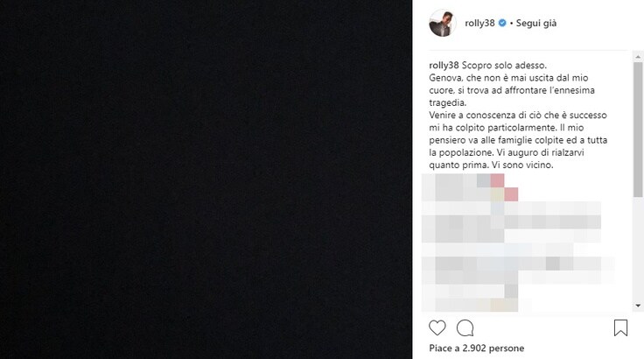Like the post with the heart icon
The height and width of the screenshot is (359, 644).
click(x=437, y=327)
